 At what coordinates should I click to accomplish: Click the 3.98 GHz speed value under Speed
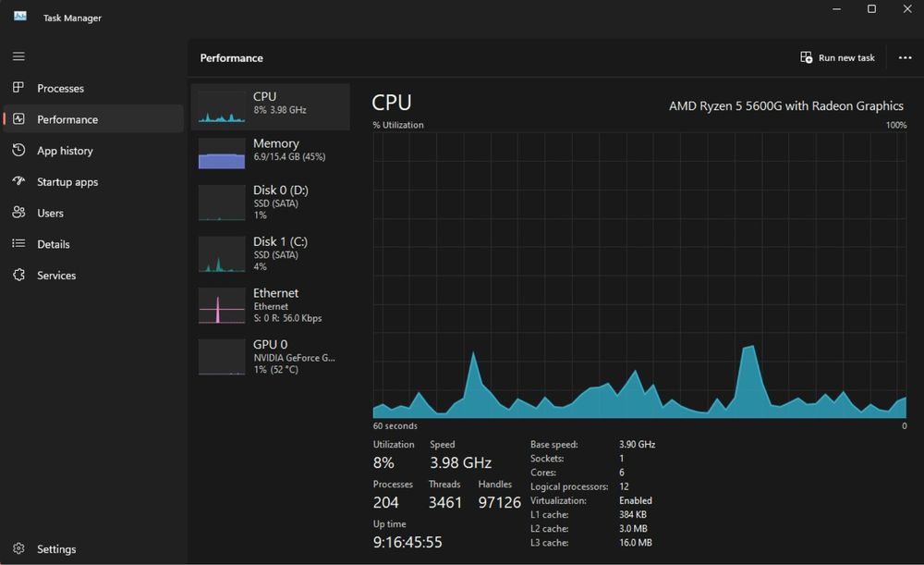[x=461, y=463]
